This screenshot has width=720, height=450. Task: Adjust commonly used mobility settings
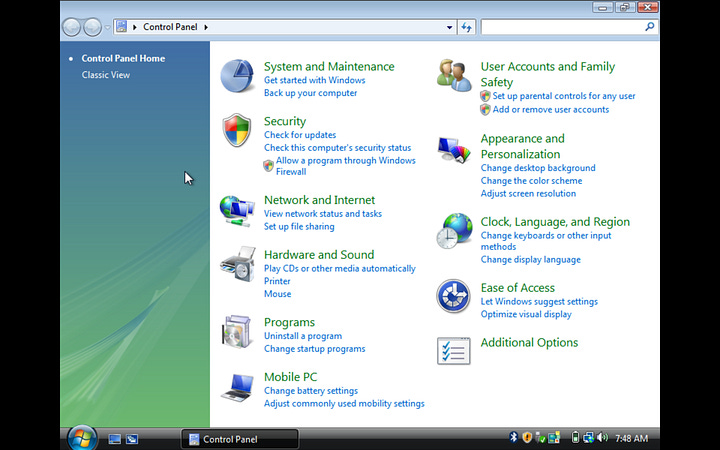pos(344,404)
